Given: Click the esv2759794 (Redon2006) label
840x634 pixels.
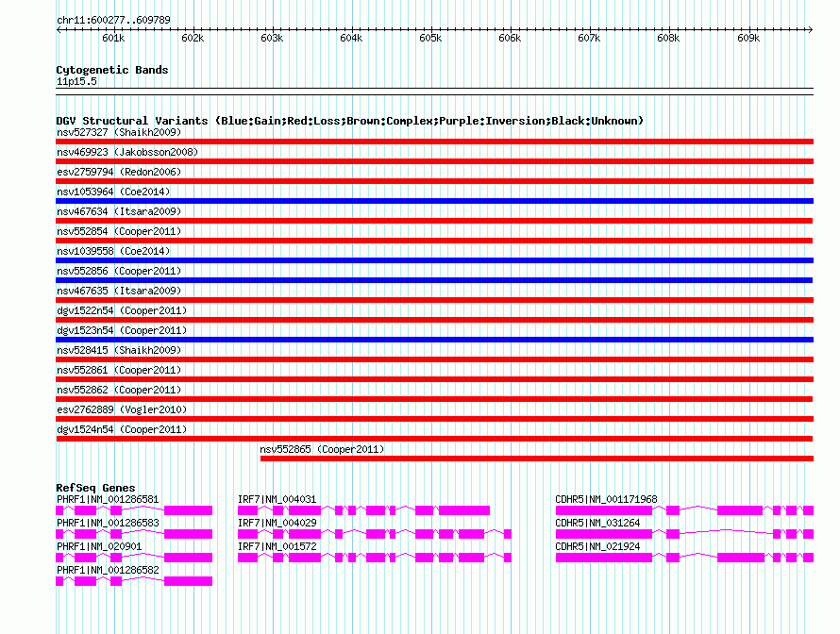Looking at the screenshot, I should 119,172.
